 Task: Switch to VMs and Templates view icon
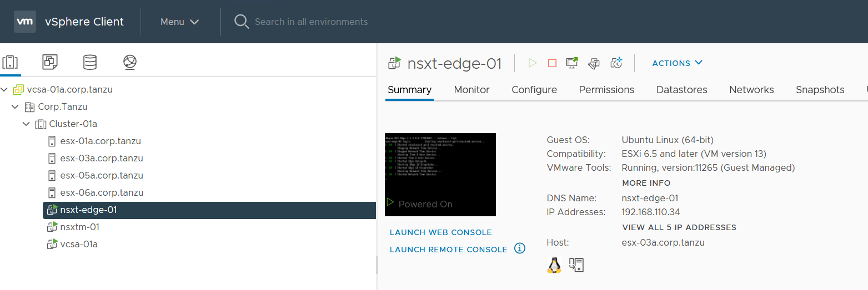50,62
